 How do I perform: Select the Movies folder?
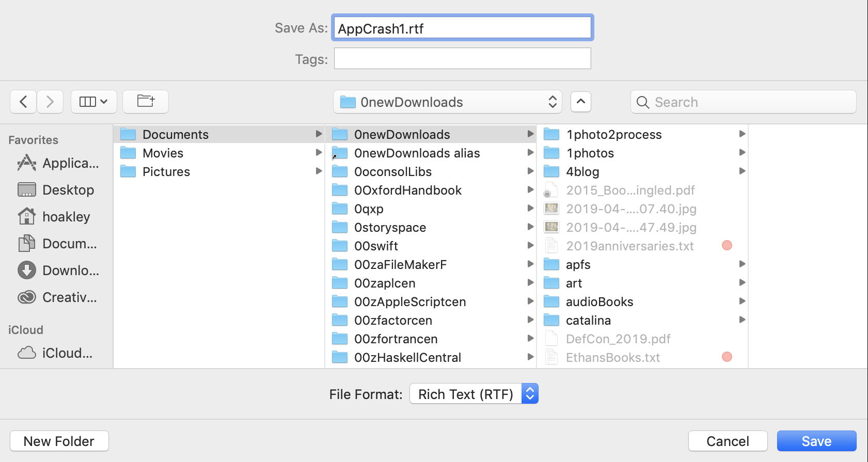[x=163, y=153]
